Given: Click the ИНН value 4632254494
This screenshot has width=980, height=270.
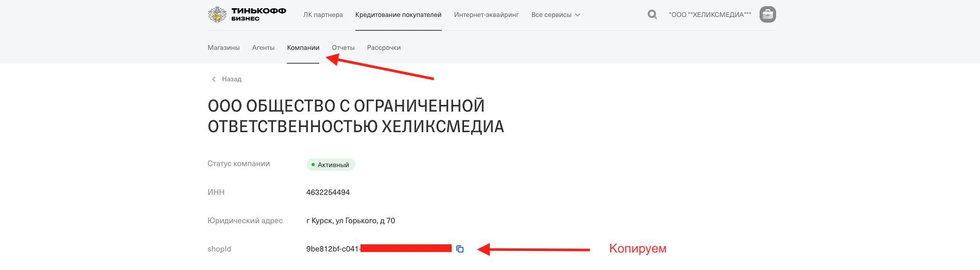Looking at the screenshot, I should [328, 192].
